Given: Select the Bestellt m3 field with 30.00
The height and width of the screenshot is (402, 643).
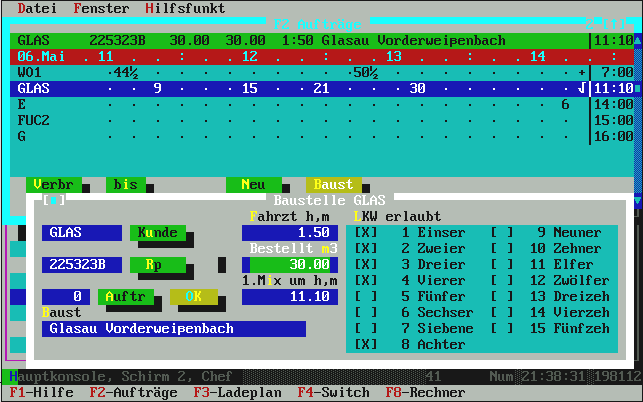Looking at the screenshot, I should (289, 264).
